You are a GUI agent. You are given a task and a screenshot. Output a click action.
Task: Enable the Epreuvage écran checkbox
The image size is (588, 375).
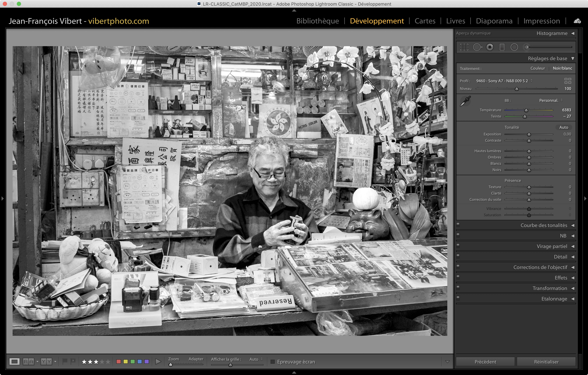(x=273, y=362)
